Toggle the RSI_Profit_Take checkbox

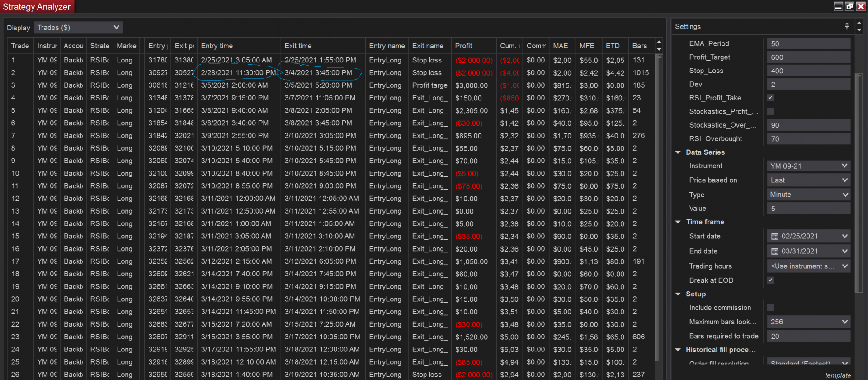click(x=770, y=98)
